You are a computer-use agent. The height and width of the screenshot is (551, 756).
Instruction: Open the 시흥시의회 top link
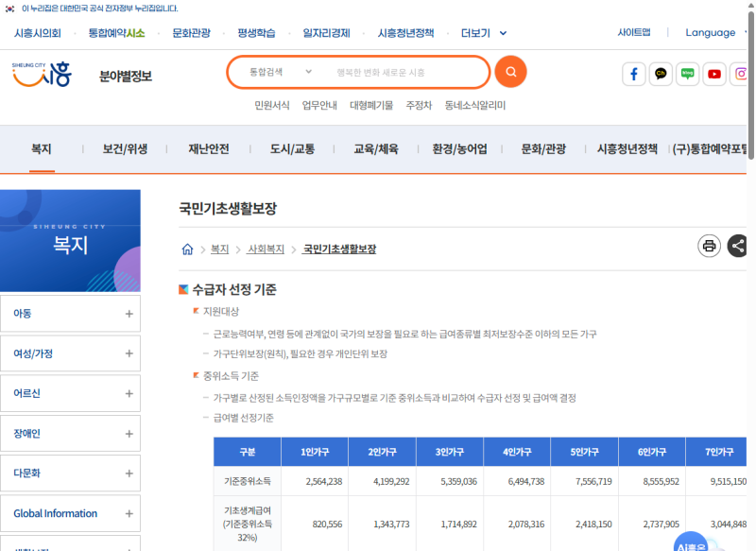38,33
